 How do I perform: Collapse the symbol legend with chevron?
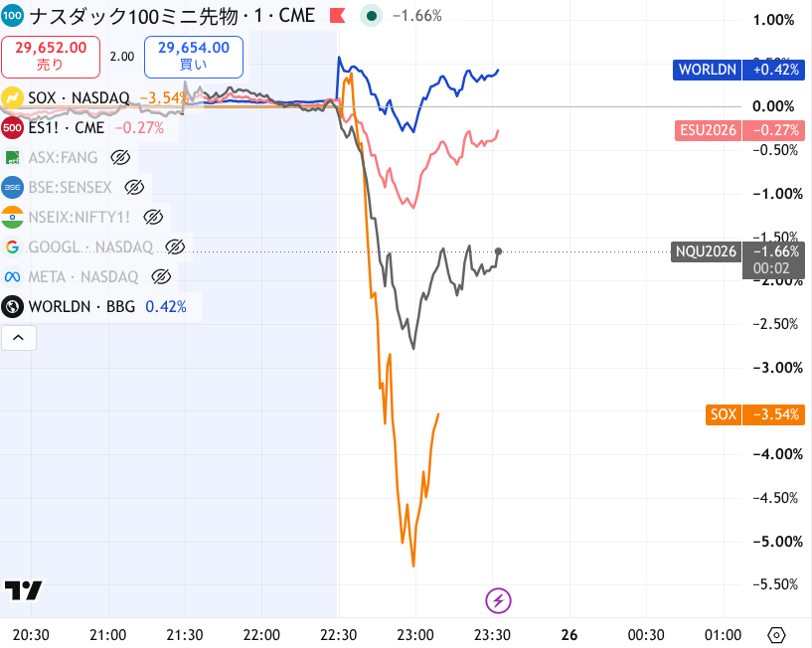(x=19, y=338)
